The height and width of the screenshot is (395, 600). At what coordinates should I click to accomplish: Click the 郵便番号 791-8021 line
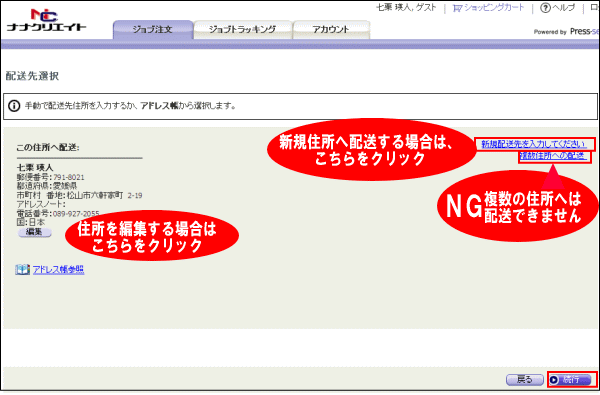click(x=51, y=177)
